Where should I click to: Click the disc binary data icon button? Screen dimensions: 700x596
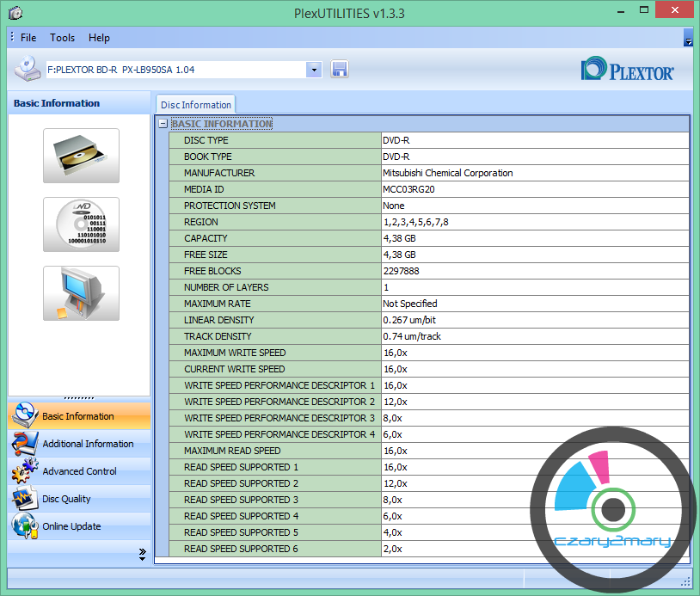click(x=81, y=224)
